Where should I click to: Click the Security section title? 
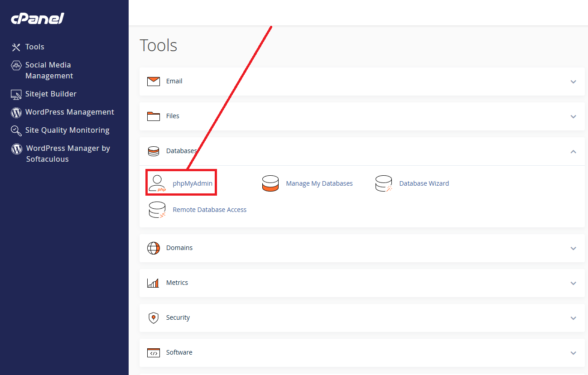178,318
